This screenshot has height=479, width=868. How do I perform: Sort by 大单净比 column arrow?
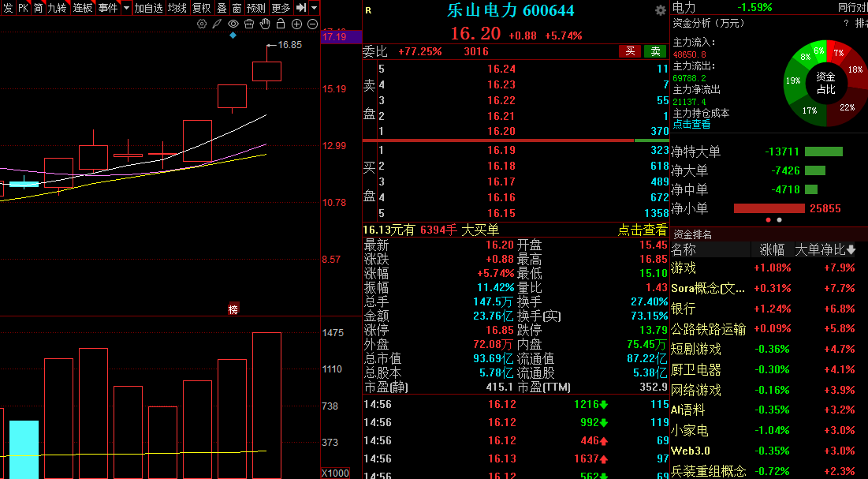coord(851,249)
